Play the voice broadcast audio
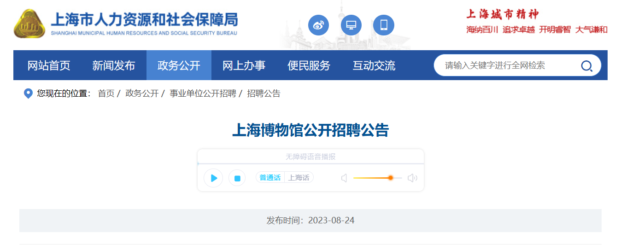 click(213, 178)
